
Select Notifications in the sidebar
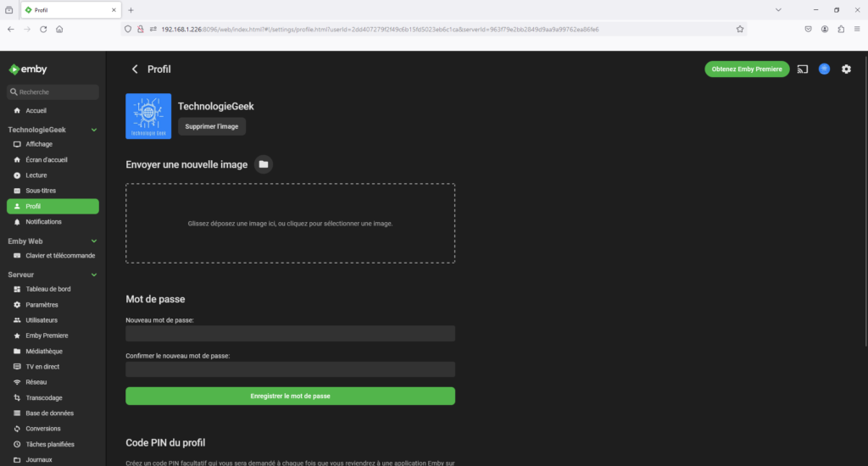(43, 222)
